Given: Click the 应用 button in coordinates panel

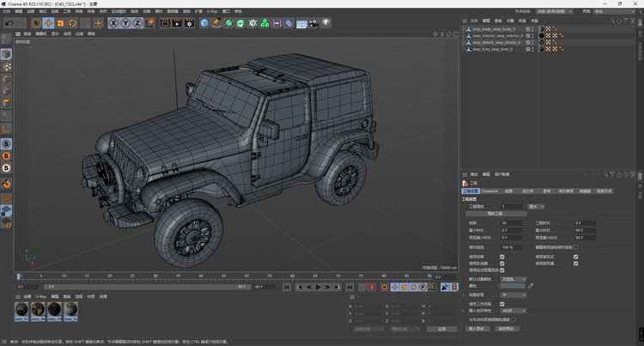Looking at the screenshot, I should [441, 329].
